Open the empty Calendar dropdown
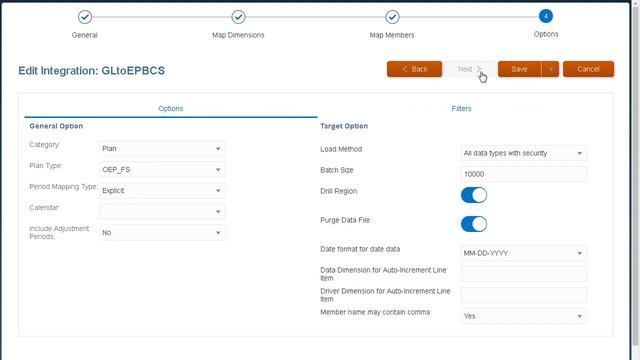 pyautogui.click(x=162, y=211)
